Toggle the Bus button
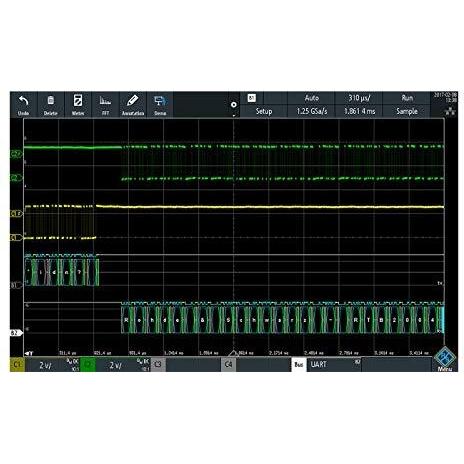This screenshot has height=464, width=464. [x=299, y=365]
